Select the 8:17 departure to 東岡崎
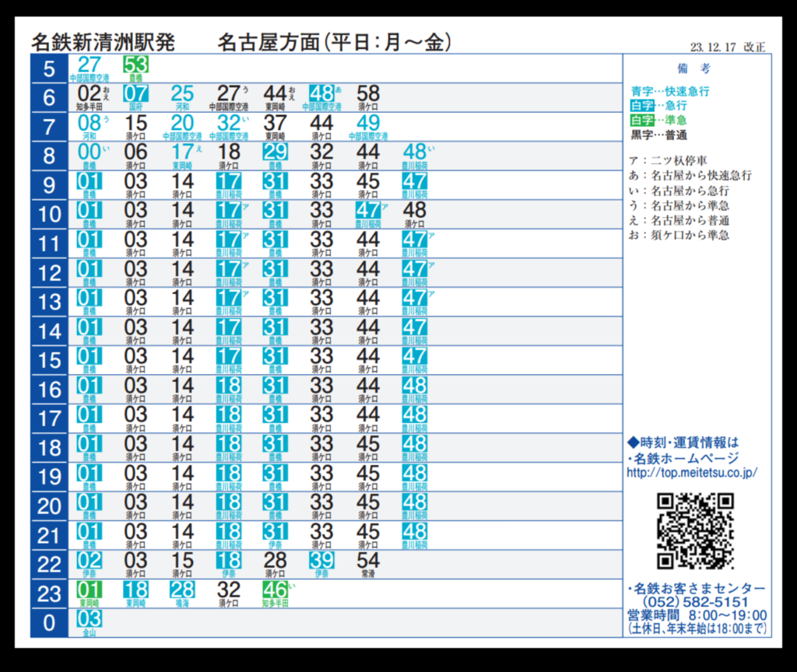The width and height of the screenshot is (797, 672). point(185,156)
